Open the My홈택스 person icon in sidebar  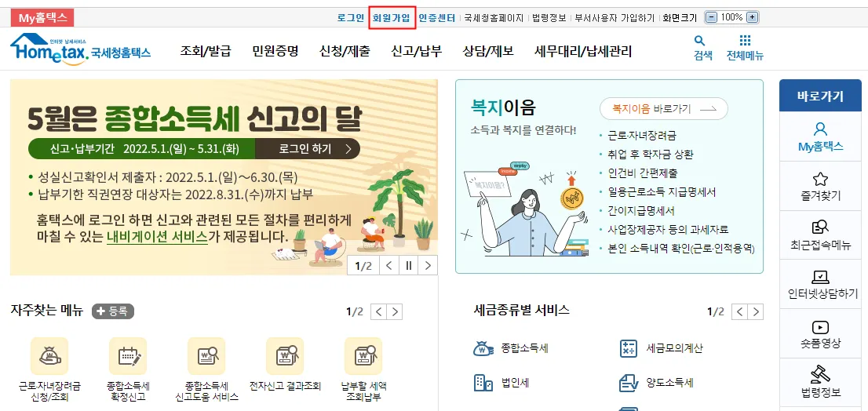(820, 129)
